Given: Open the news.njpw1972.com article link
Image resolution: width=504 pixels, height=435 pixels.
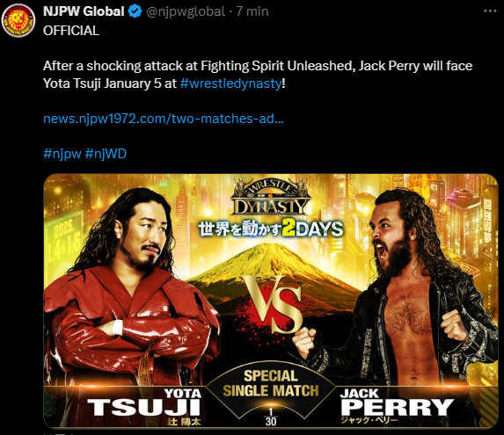Looking at the screenshot, I should [x=164, y=119].
